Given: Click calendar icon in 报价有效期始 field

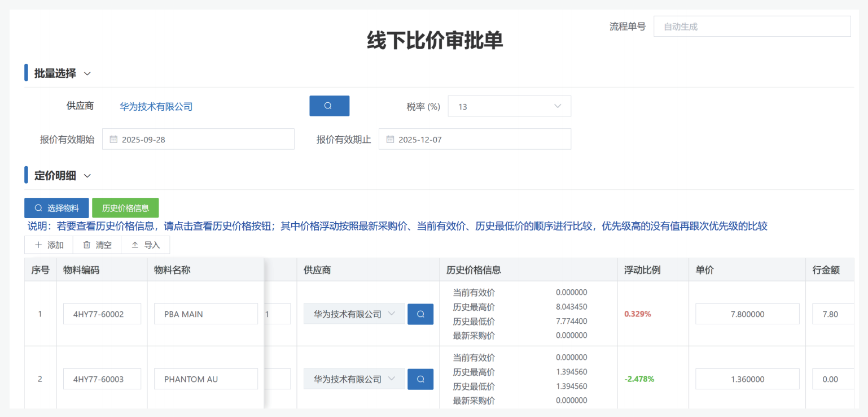Looking at the screenshot, I should click(113, 140).
